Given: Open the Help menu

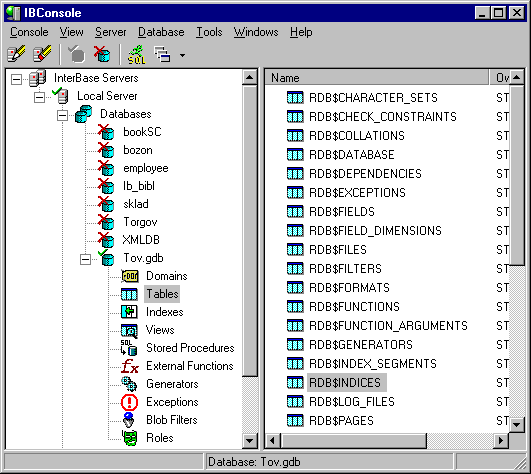Looking at the screenshot, I should [x=301, y=32].
